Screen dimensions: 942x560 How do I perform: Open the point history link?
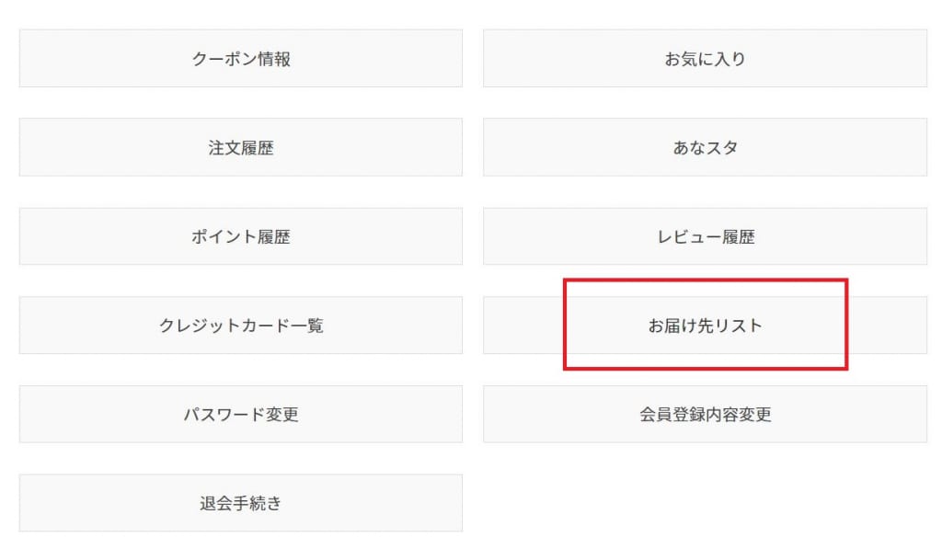click(x=241, y=236)
